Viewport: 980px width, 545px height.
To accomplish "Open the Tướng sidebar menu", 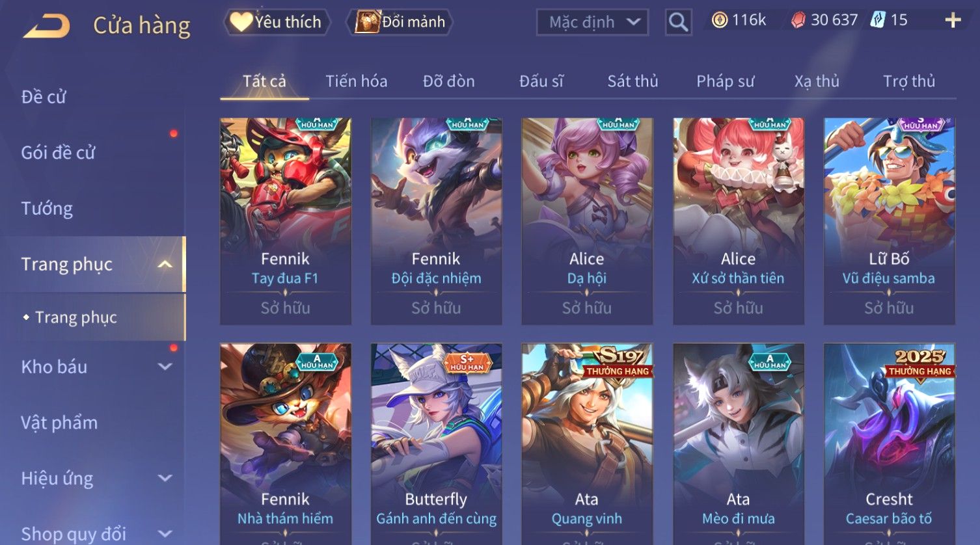I will tap(47, 209).
